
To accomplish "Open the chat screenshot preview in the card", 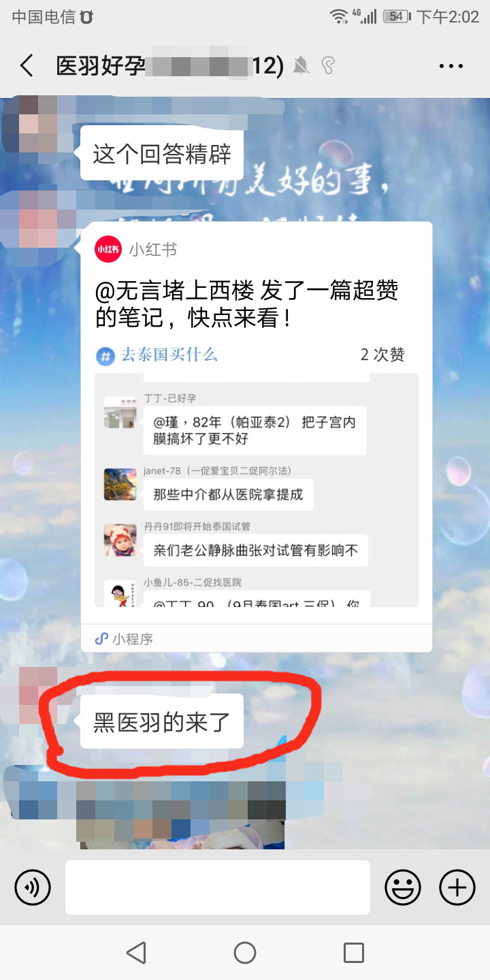I will (257, 489).
